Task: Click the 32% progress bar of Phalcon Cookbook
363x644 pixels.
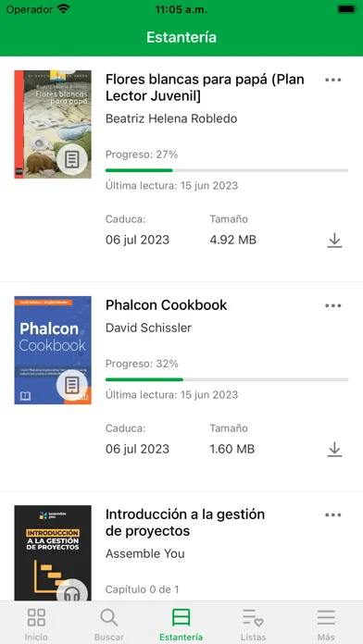Action: (x=227, y=379)
